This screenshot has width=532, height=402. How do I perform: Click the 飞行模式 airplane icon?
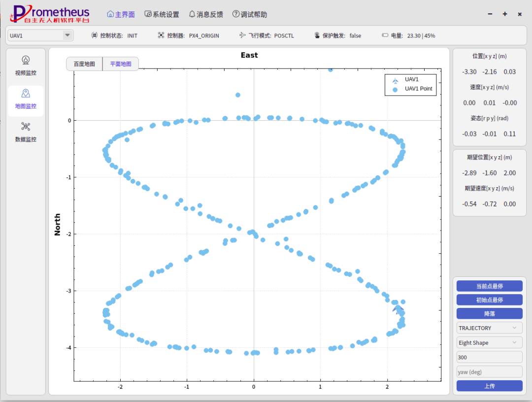click(x=242, y=35)
